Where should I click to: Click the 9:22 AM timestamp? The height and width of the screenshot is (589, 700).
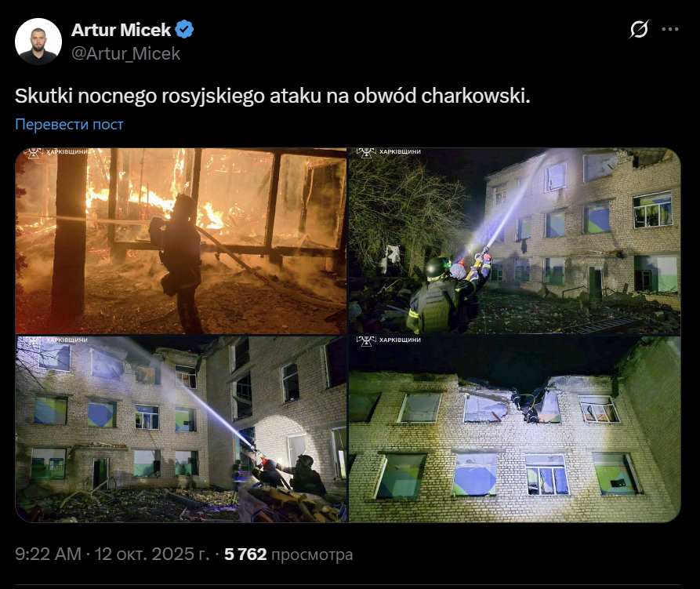point(49,554)
